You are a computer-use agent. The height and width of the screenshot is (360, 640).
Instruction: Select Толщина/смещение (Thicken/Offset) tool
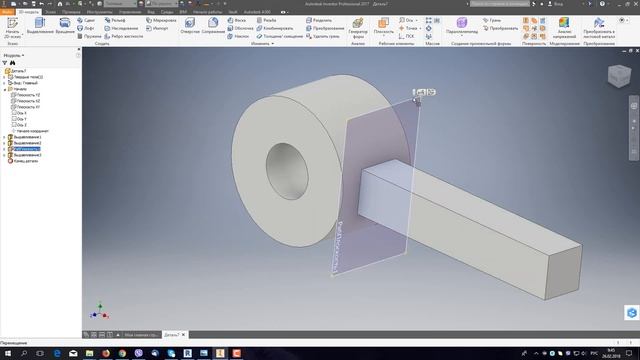tap(280, 36)
